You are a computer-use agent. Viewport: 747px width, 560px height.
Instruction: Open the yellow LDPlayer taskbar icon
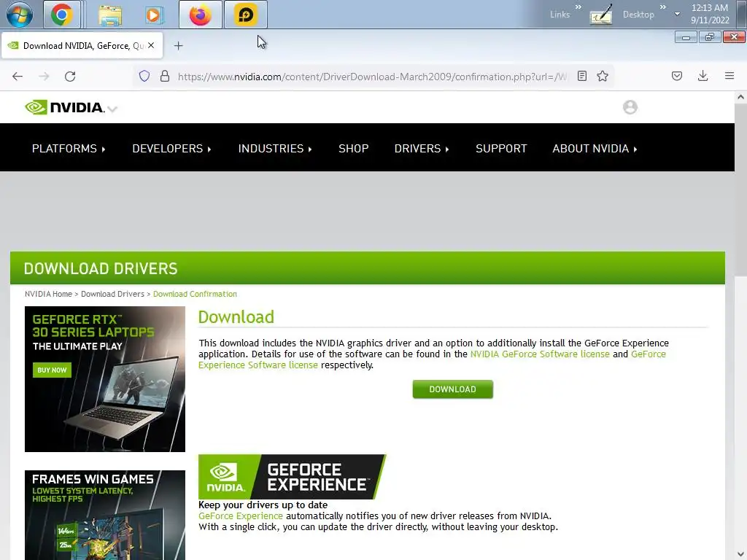[245, 15]
